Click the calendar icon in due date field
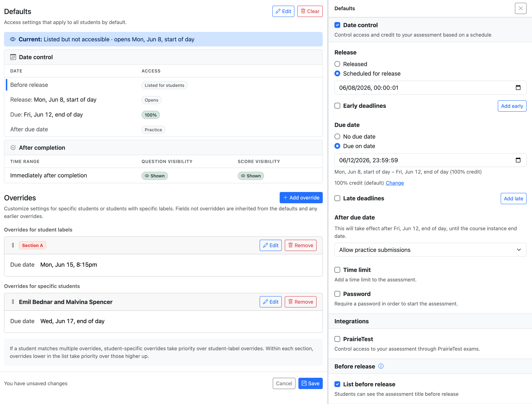This screenshot has height=404, width=532. tap(518, 160)
